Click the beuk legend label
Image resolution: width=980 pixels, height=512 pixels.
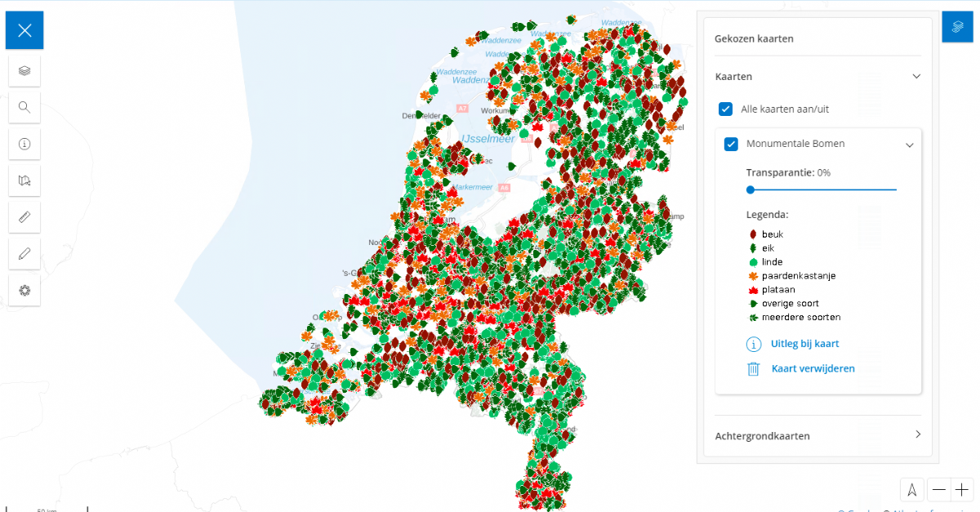pyautogui.click(x=773, y=234)
